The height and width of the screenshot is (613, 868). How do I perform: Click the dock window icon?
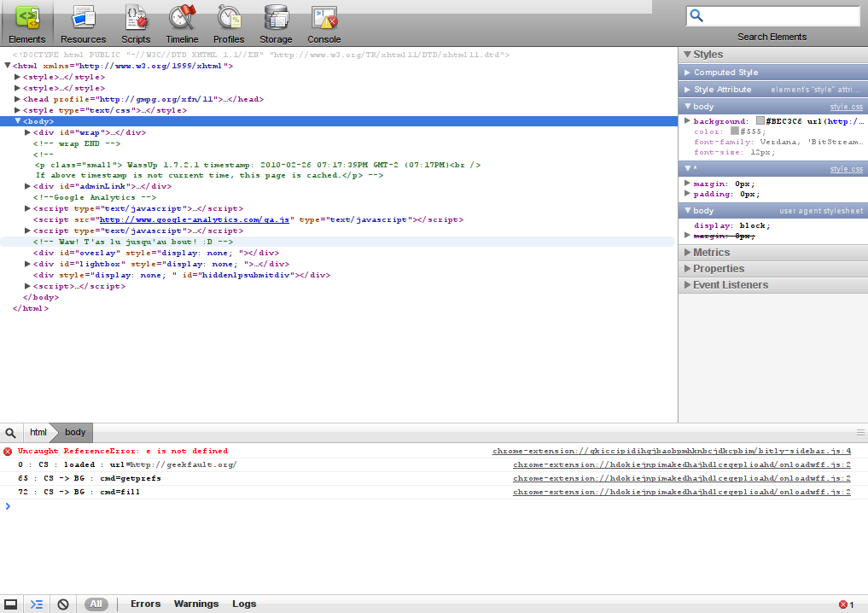11,604
